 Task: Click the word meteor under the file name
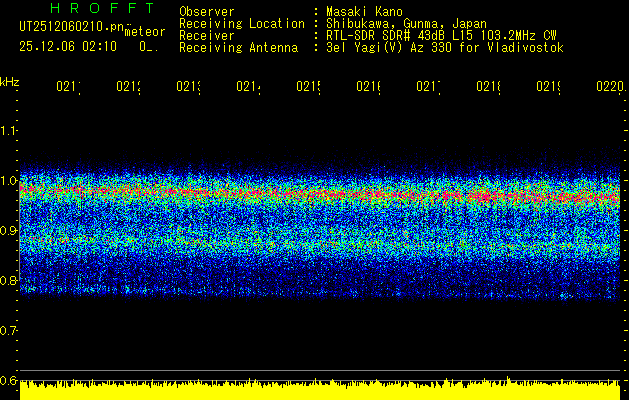coord(145,32)
